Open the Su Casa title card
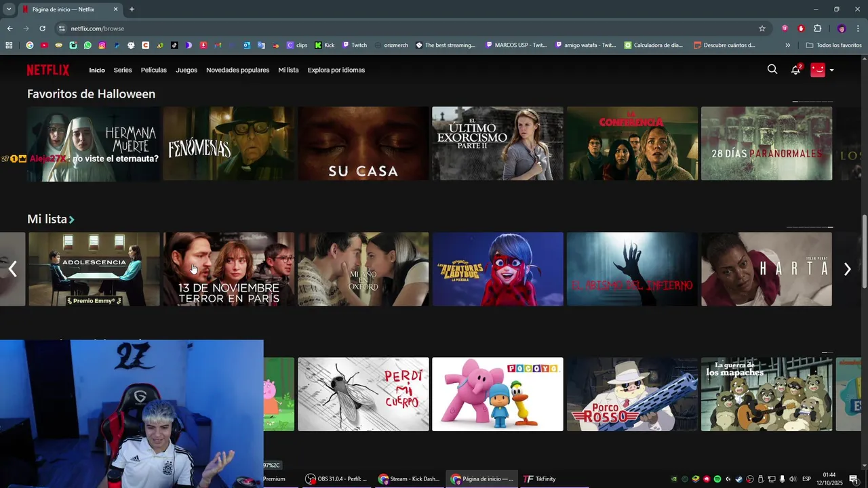The width and height of the screenshot is (868, 488). pyautogui.click(x=363, y=144)
